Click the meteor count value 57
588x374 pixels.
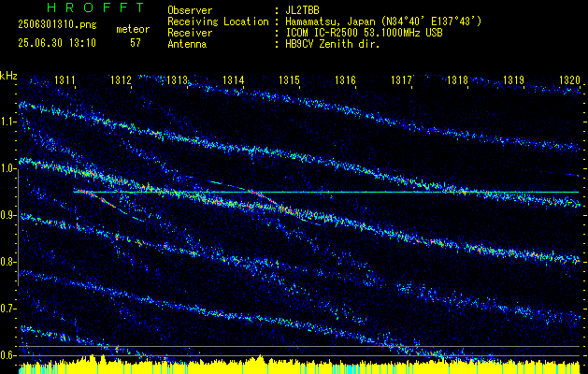pyautogui.click(x=136, y=43)
